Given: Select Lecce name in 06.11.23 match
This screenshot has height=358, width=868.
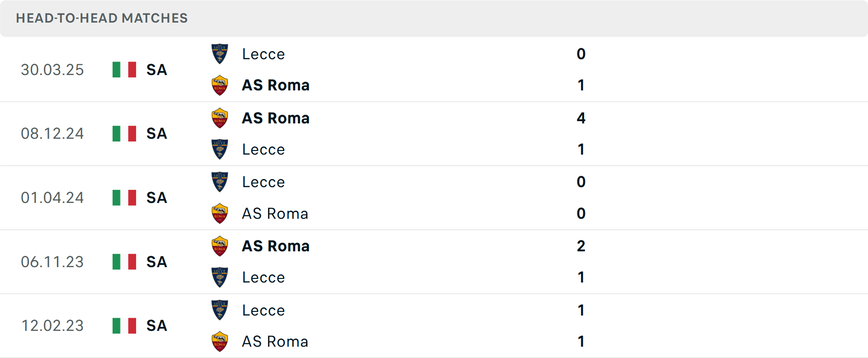Looking at the screenshot, I should (264, 277).
